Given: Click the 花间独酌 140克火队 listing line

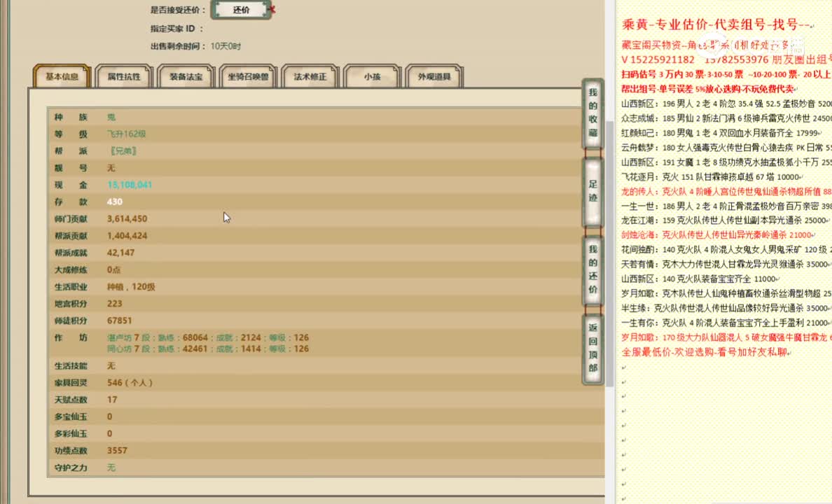Looking at the screenshot, I should click(x=726, y=249).
